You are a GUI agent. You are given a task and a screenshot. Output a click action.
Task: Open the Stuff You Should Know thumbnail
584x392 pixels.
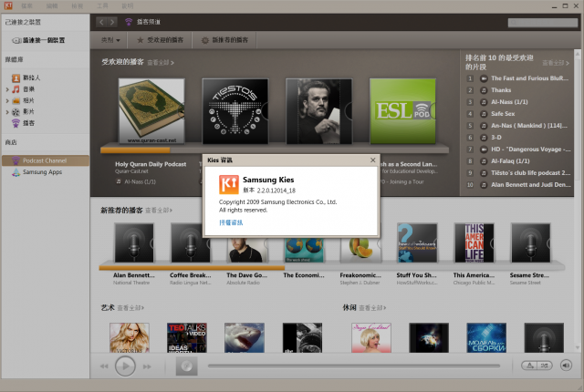coord(417,242)
